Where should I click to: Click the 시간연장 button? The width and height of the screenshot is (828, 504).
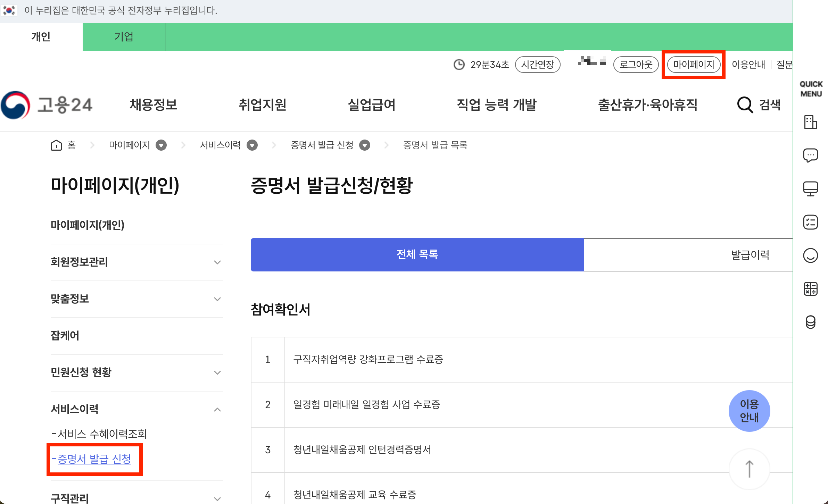[x=537, y=65]
